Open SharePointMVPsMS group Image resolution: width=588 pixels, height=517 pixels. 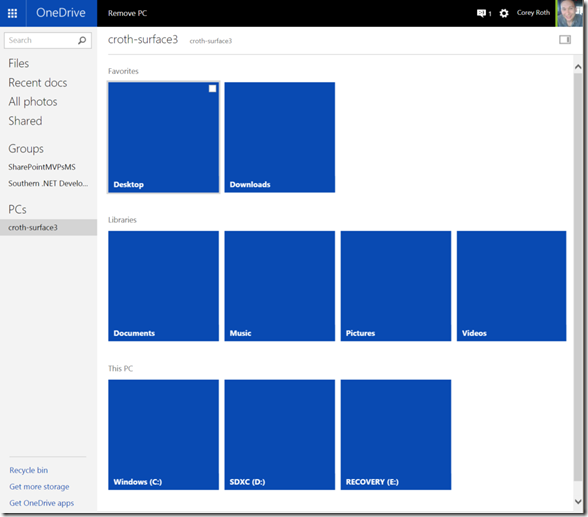point(42,167)
